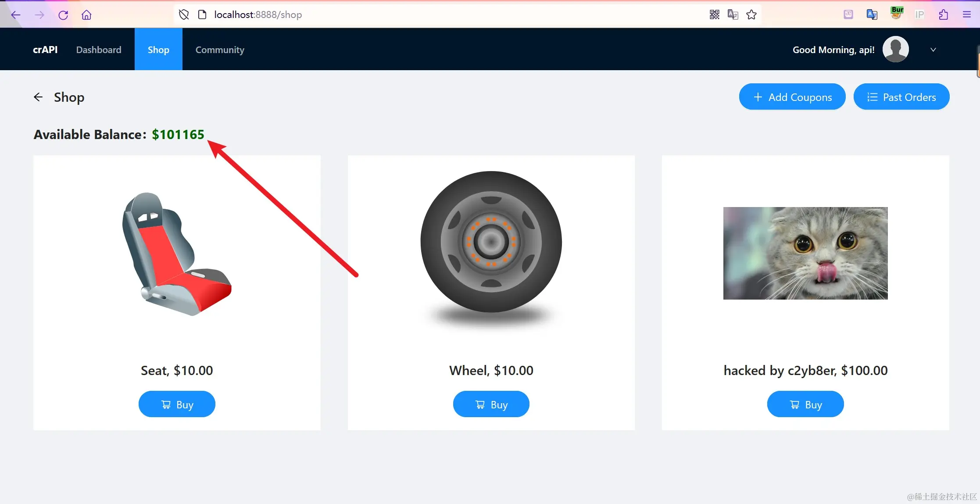Viewport: 980px width, 504px height.
Task: Open the extensions puzzle icon
Action: tap(943, 15)
